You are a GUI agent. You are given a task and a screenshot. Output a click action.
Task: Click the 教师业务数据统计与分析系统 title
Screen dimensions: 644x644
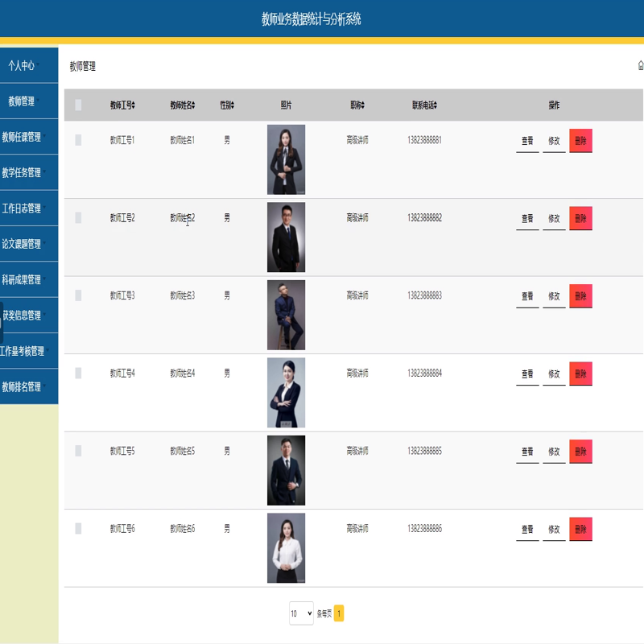tap(312, 19)
